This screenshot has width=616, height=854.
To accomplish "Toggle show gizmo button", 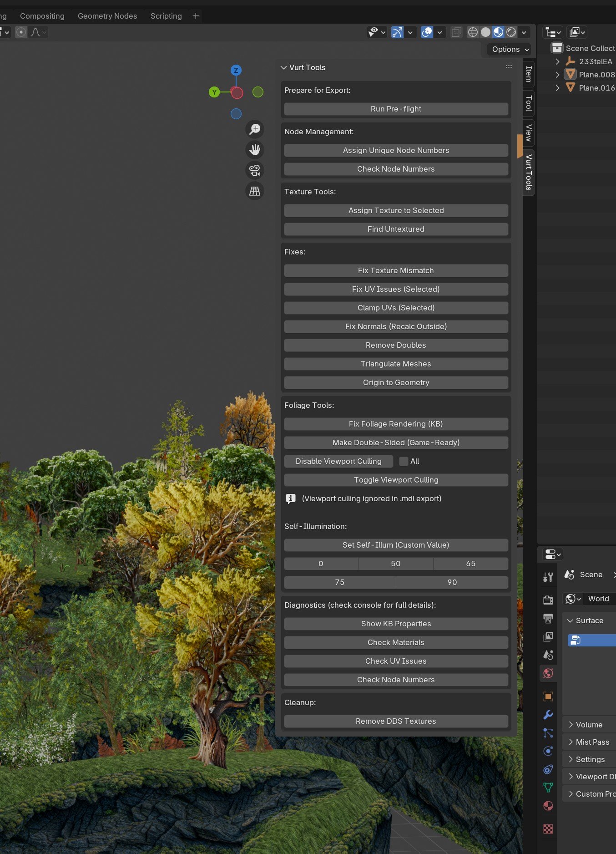I will [x=397, y=32].
